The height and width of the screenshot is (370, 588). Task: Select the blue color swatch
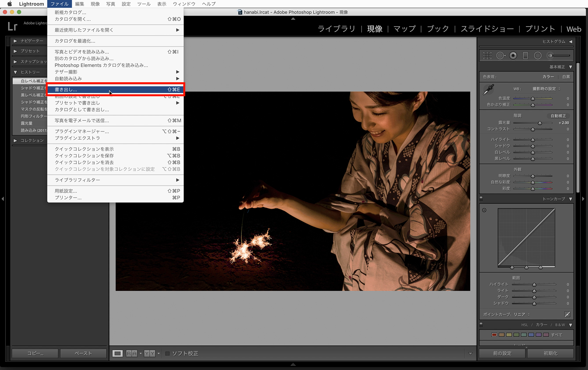(531, 335)
